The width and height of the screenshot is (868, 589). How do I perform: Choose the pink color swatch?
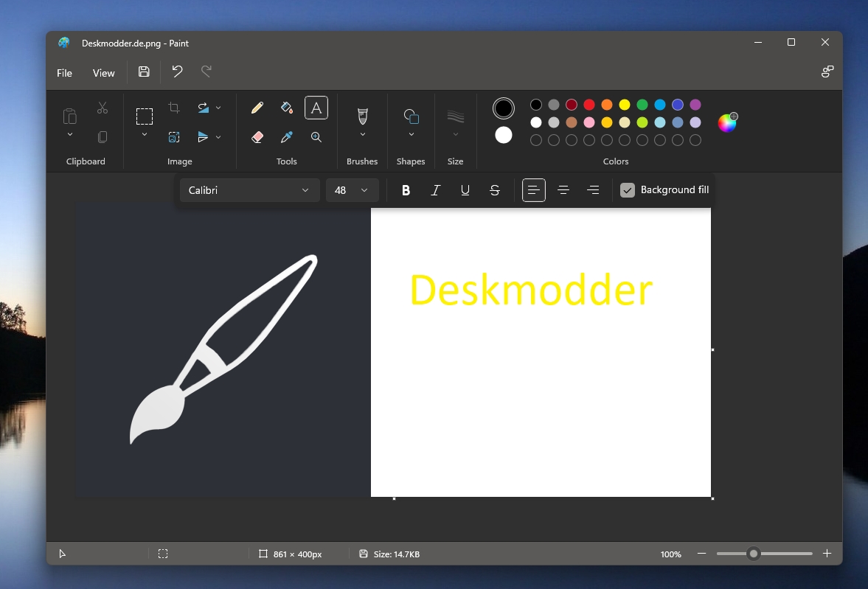tap(589, 122)
